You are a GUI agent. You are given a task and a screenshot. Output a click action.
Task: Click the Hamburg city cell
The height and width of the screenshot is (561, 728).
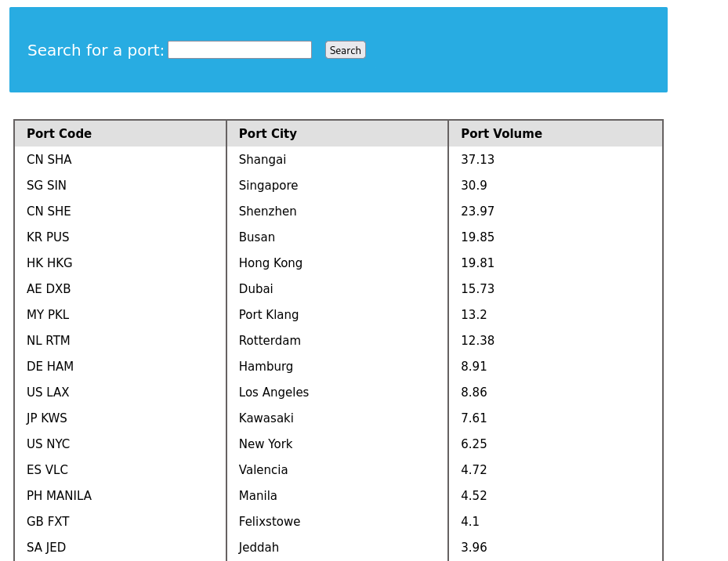coord(266,367)
